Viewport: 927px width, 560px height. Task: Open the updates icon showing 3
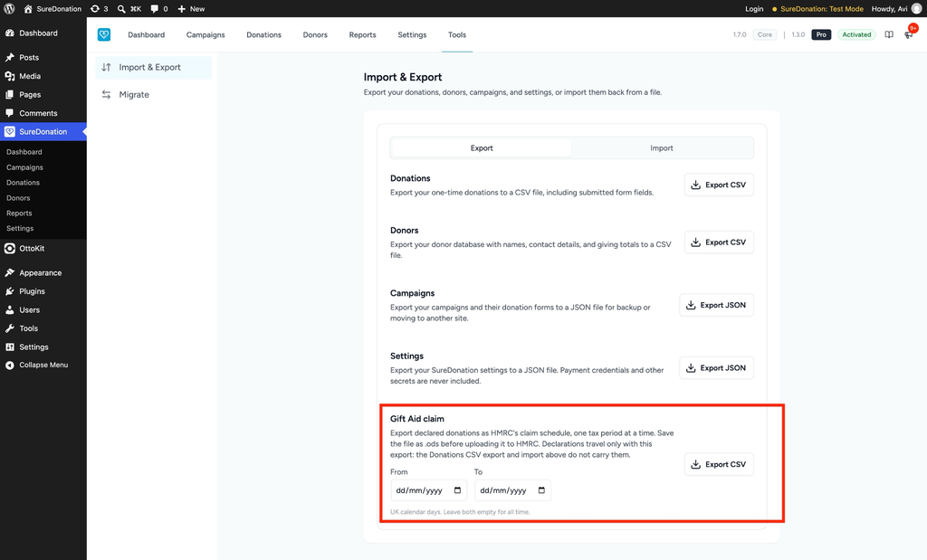100,9
